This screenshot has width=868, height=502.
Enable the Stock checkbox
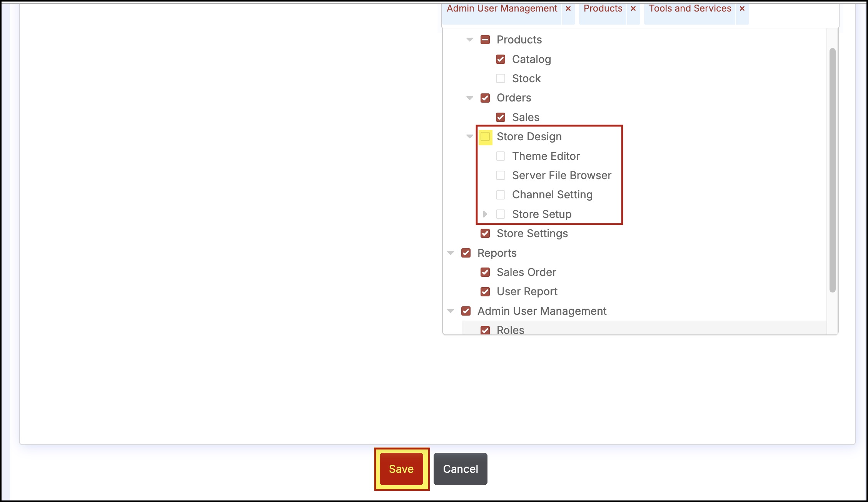tap(501, 78)
